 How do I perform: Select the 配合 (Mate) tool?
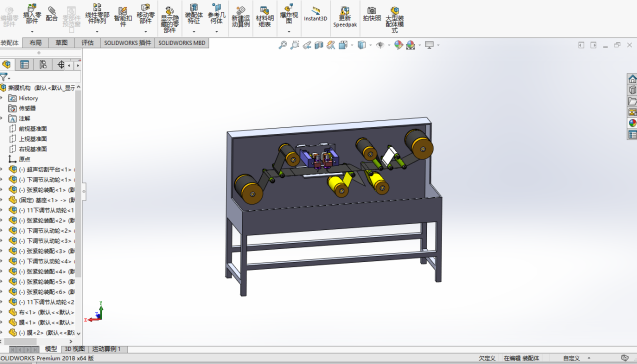coord(52,13)
